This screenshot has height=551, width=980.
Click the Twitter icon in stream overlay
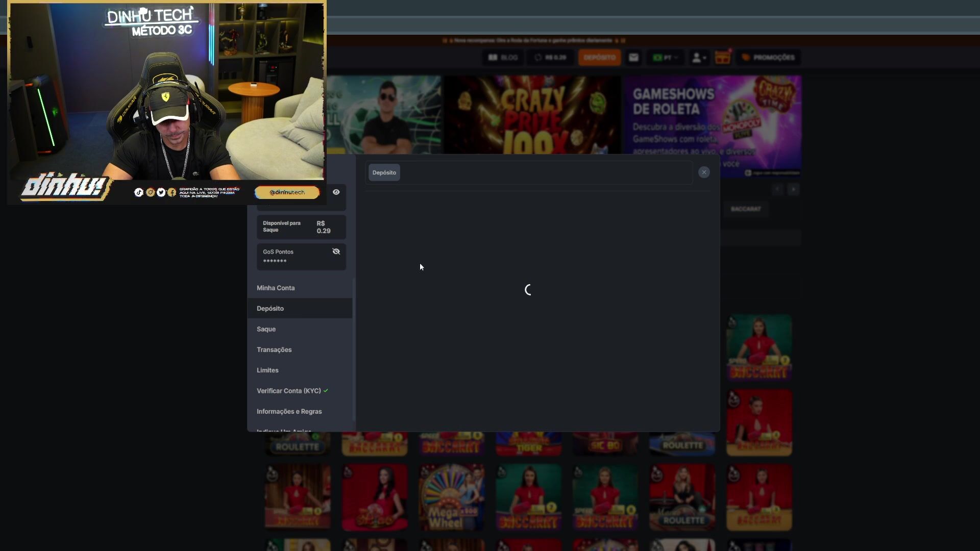coord(161,192)
